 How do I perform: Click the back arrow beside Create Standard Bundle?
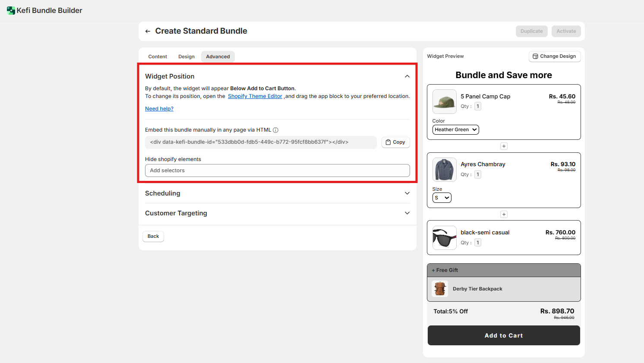tap(148, 31)
